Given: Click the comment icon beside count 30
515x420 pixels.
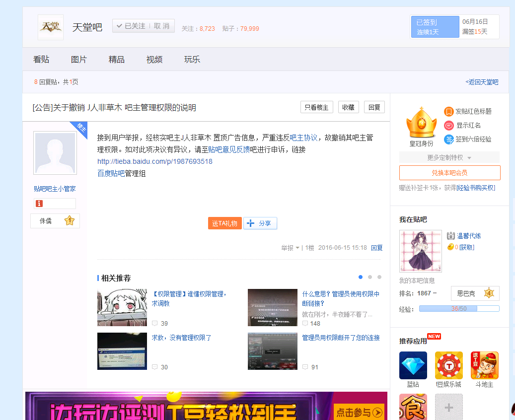Looking at the screenshot, I should coord(154,367).
